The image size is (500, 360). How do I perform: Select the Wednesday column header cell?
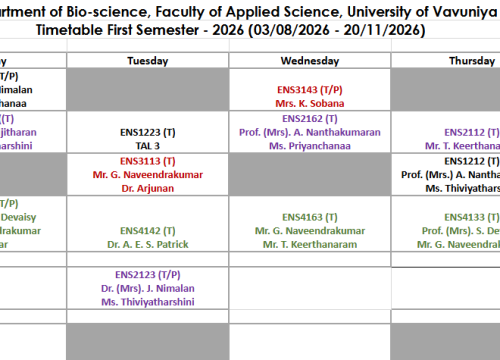coord(310,61)
